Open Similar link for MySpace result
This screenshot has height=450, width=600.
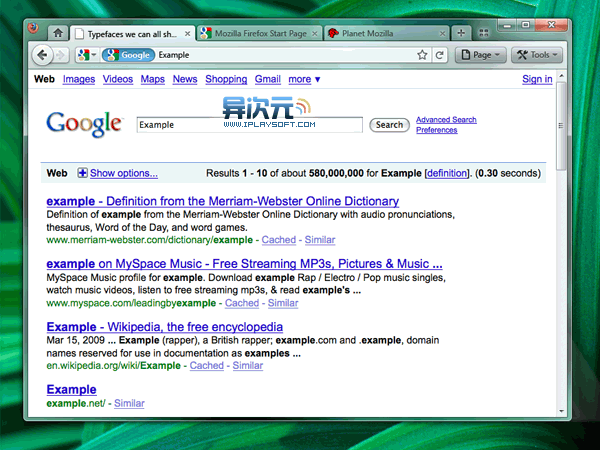[x=283, y=303]
